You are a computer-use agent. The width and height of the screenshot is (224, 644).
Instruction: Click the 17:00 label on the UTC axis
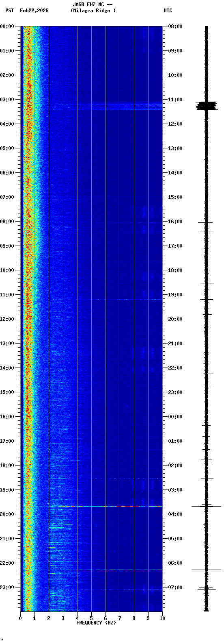(175, 246)
